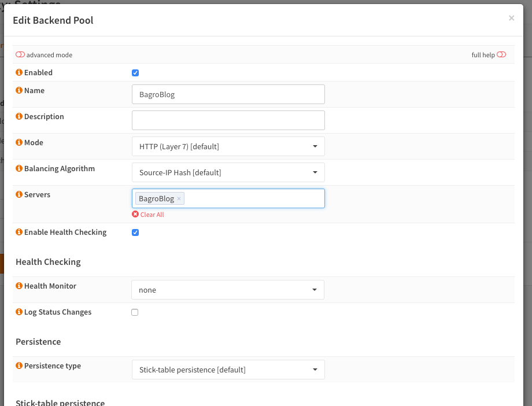
Task: Show help for Balancing Algorithm
Action: coord(19,169)
